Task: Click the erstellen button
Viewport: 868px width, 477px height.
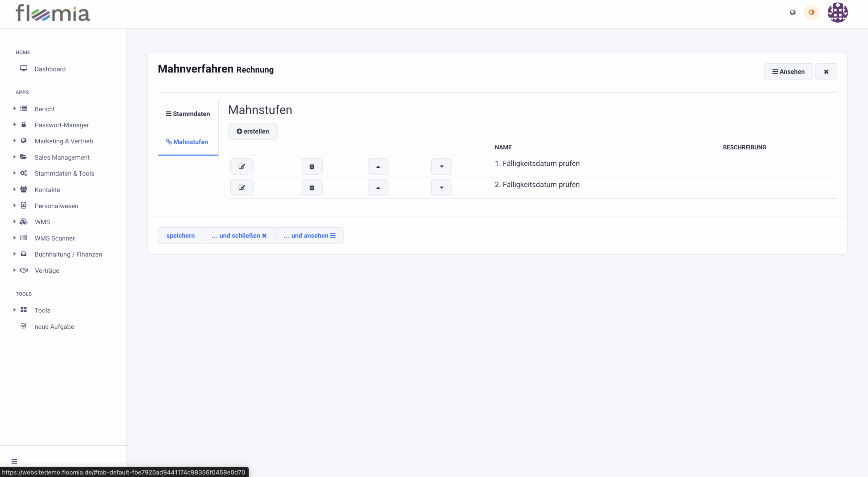Action: (253, 131)
